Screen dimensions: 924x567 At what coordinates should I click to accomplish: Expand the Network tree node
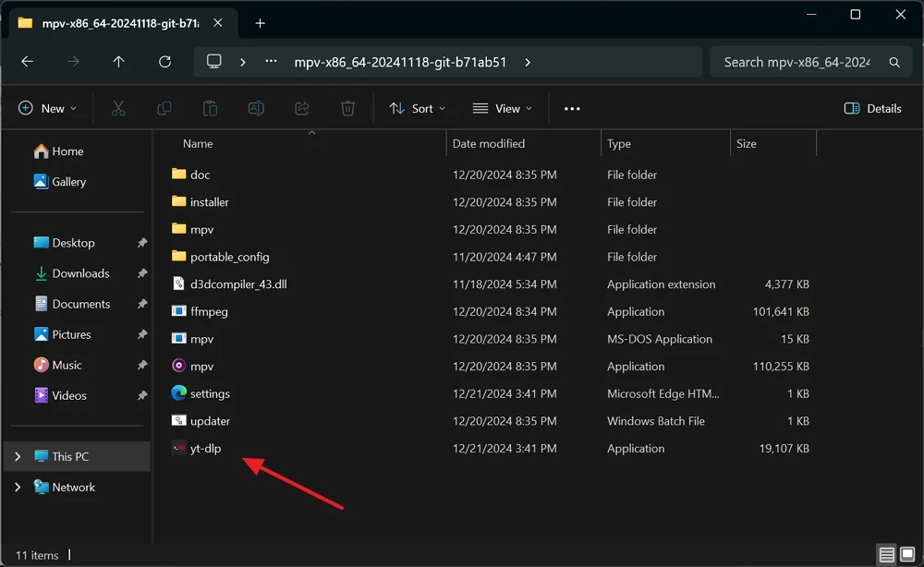18,487
